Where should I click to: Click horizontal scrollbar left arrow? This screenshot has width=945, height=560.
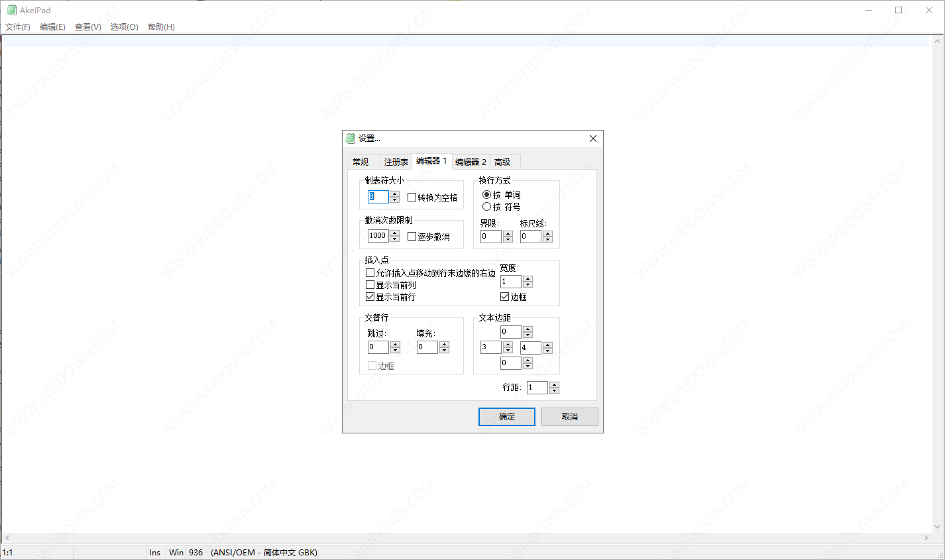(7, 538)
